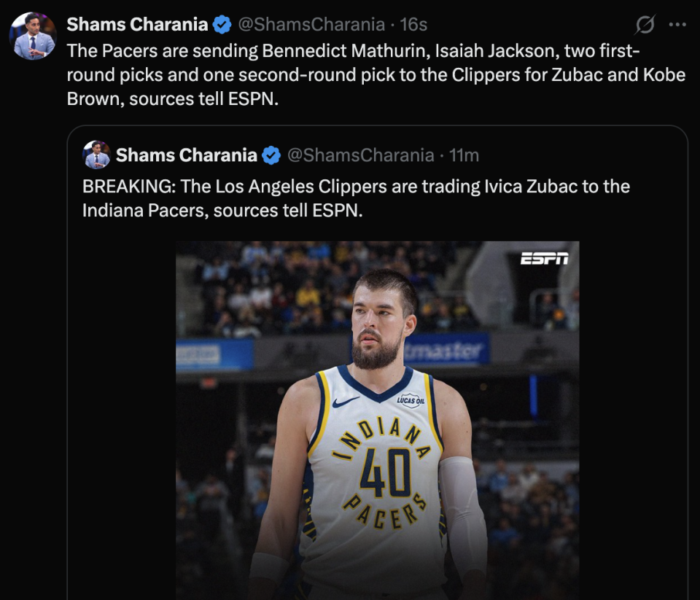700x600 pixels.
Task: Click @ShamsCharania handle in quoted tweet
Action: click(360, 155)
